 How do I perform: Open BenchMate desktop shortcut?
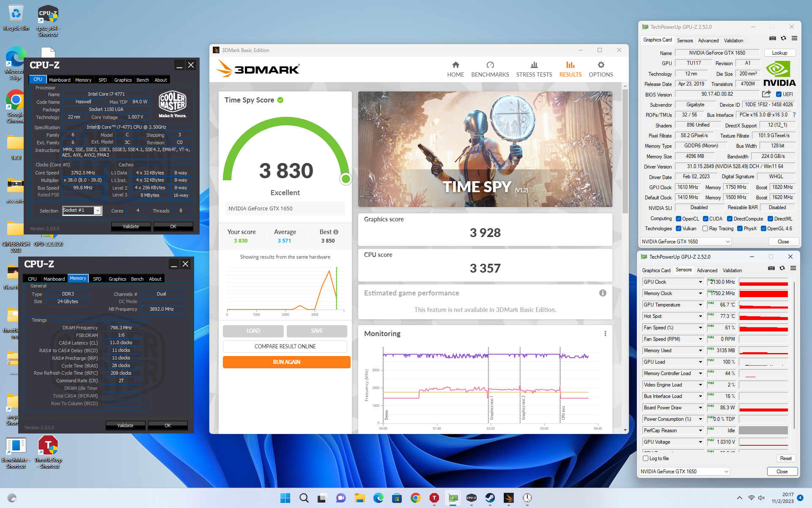pyautogui.click(x=16, y=453)
